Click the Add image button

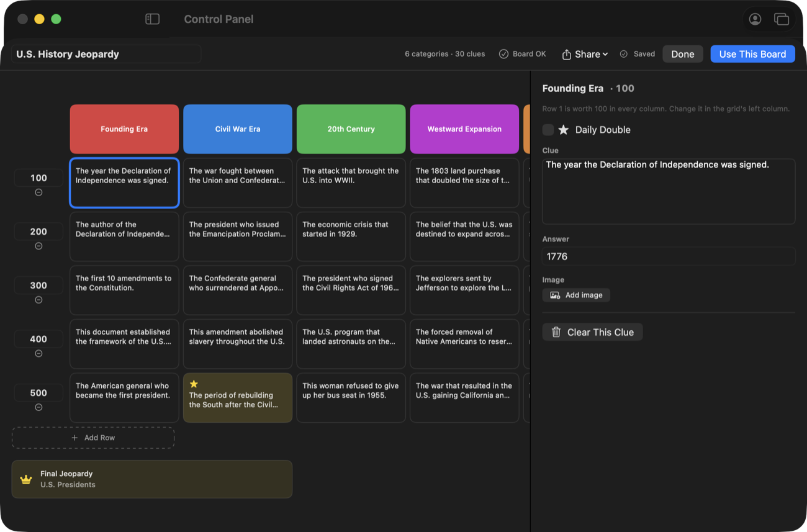[576, 295]
